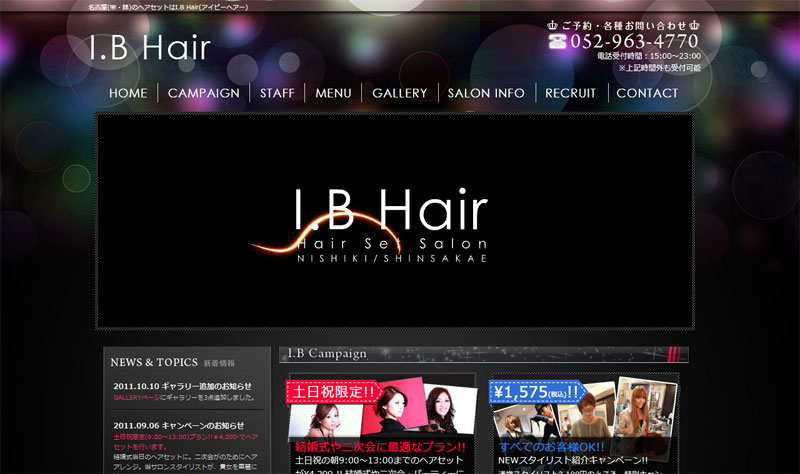Open the CAMPAIGN navigation item
The image size is (800, 474).
pyautogui.click(x=204, y=93)
